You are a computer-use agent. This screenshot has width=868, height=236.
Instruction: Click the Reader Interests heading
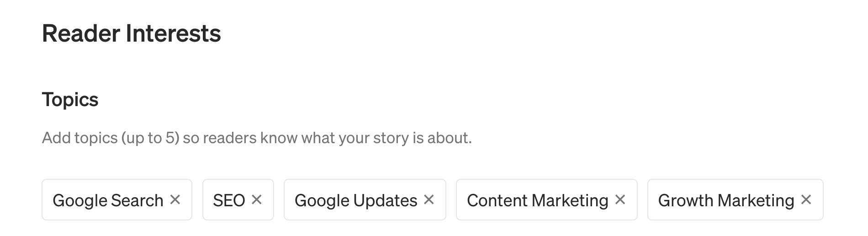132,33
